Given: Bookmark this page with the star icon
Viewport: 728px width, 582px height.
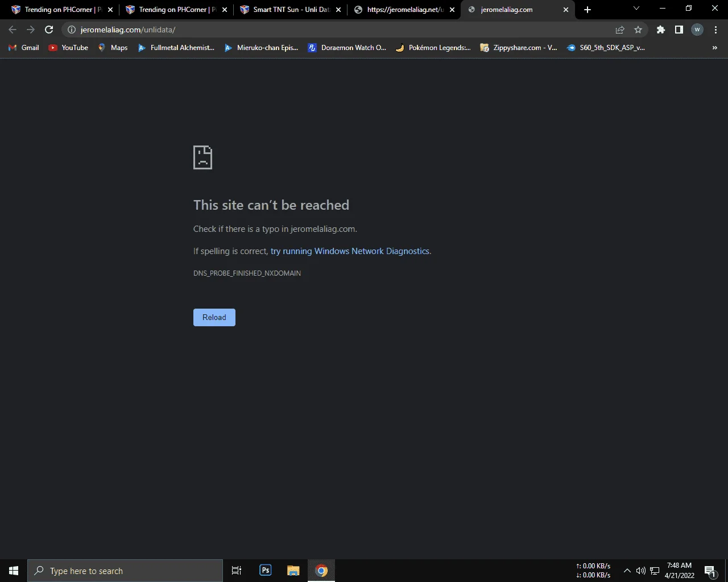Looking at the screenshot, I should pos(638,30).
